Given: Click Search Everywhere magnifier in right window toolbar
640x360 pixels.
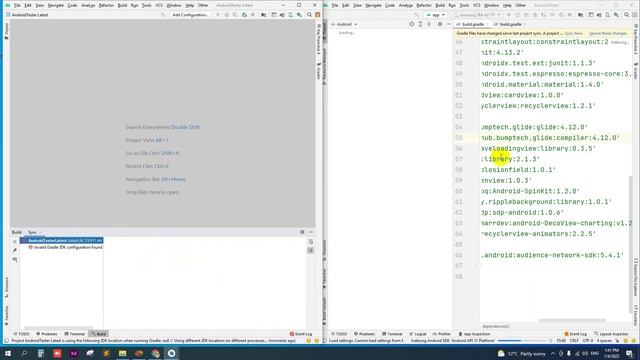Looking at the screenshot, I should [x=627, y=15].
